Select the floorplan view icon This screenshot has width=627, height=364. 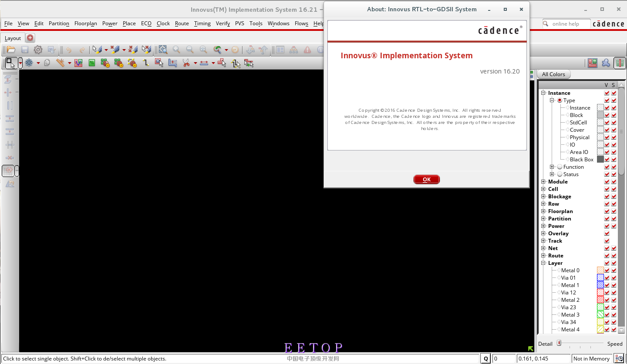tap(593, 63)
